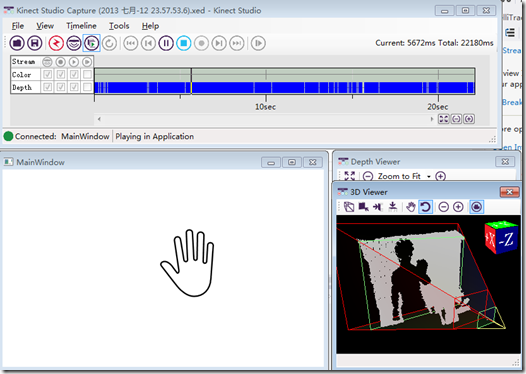The image size is (526, 374).
Task: Click the 10sec tick on timeline ruler
Action: pyautogui.click(x=266, y=98)
